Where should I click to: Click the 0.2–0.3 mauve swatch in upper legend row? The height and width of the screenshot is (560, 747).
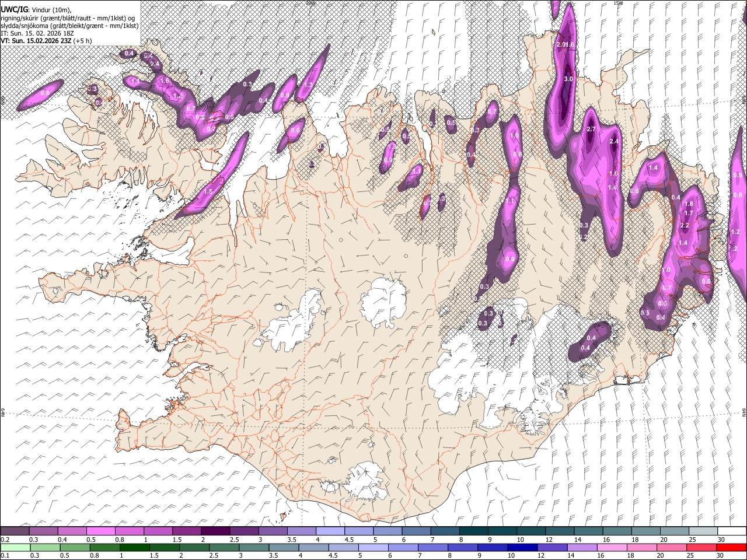(16, 531)
